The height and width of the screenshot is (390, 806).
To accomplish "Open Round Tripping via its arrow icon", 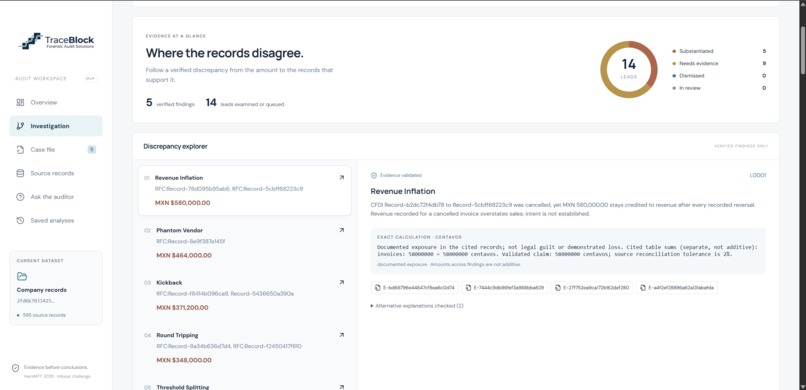I will pyautogui.click(x=341, y=335).
